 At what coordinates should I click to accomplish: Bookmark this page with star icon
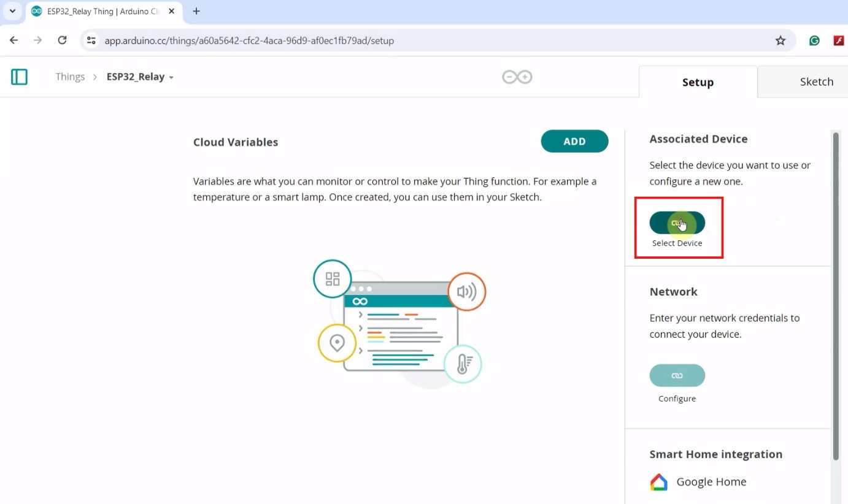tap(780, 40)
